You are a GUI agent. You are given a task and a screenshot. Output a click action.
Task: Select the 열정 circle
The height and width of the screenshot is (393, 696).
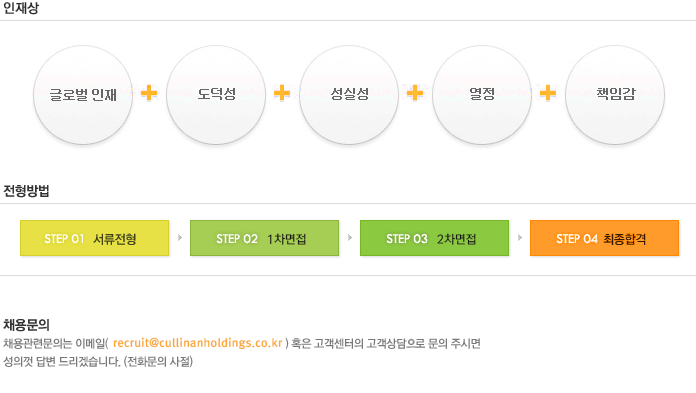[482, 95]
